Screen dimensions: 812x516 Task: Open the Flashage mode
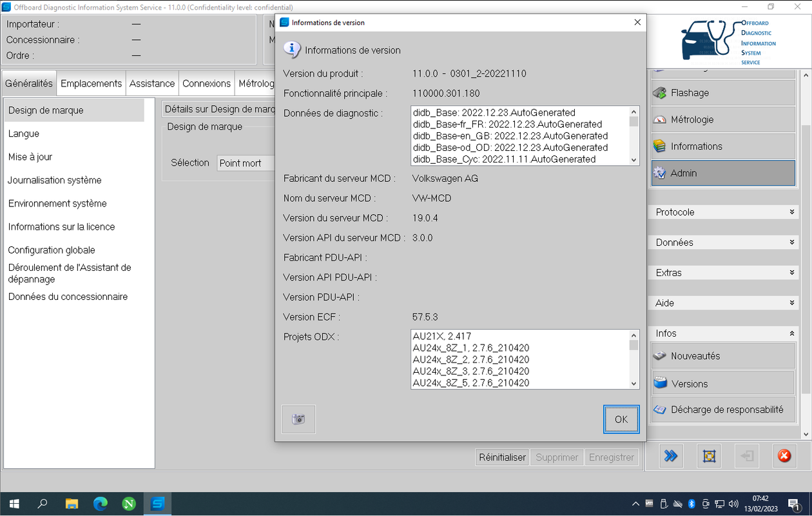723,93
